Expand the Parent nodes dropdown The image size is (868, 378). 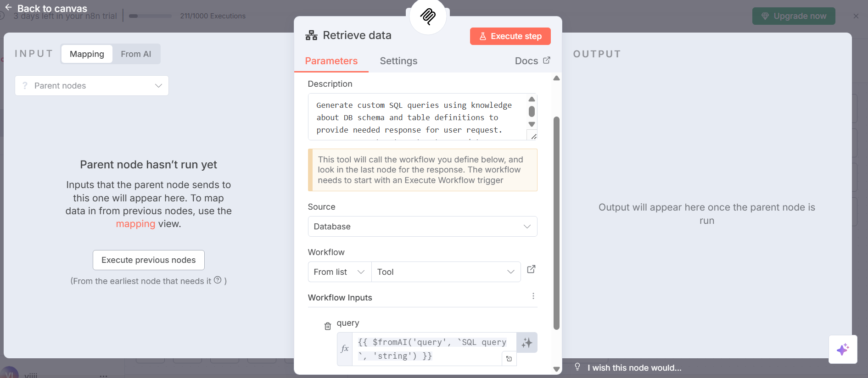(x=92, y=86)
